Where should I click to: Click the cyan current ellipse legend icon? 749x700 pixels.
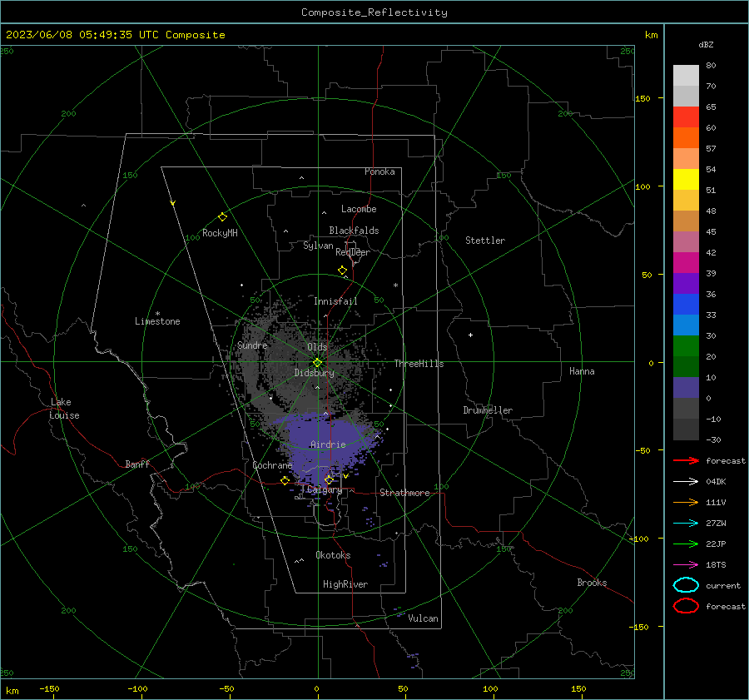686,585
